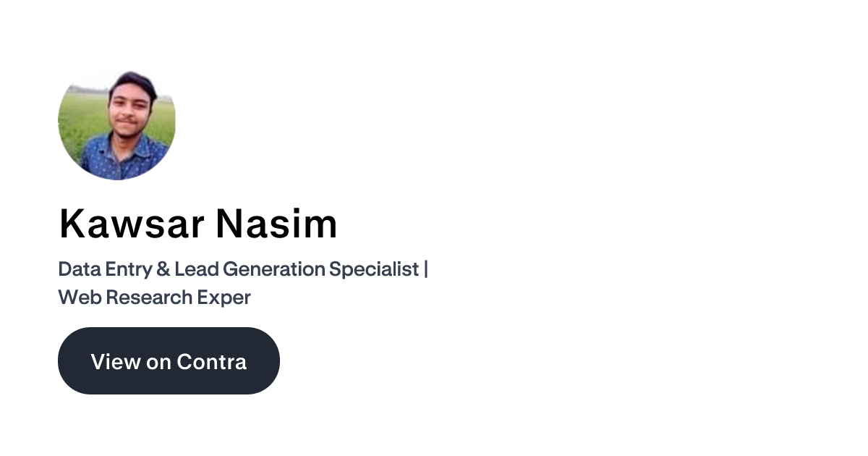The width and height of the screenshot is (868, 456).
Task: Click the Lead Generation Specialist subtitle
Action: [x=242, y=269]
